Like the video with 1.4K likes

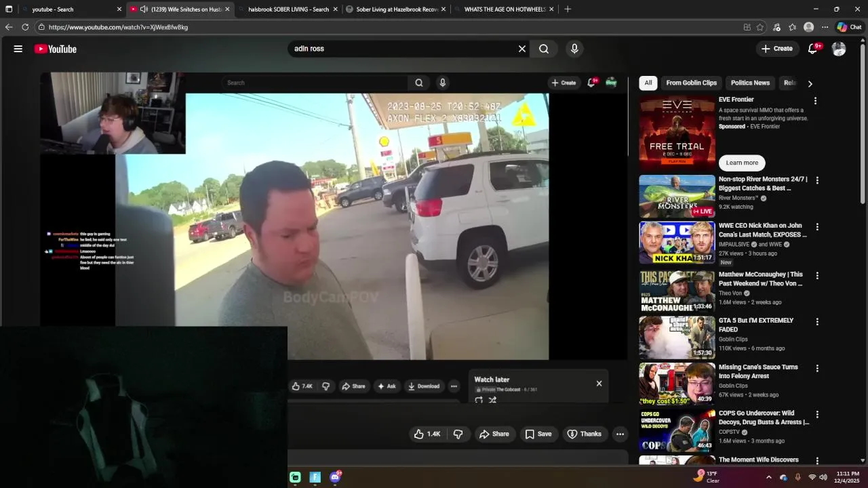(427, 434)
